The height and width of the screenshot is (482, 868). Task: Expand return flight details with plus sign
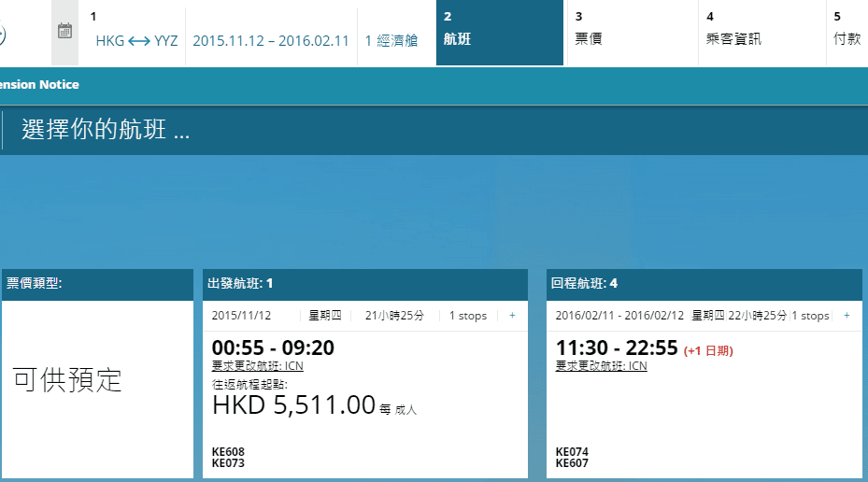(847, 316)
